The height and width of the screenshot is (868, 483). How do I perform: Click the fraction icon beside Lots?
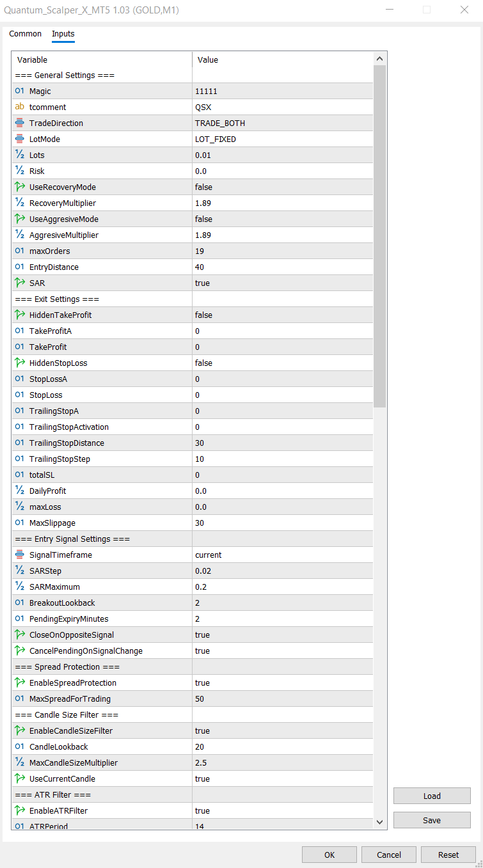click(19, 155)
